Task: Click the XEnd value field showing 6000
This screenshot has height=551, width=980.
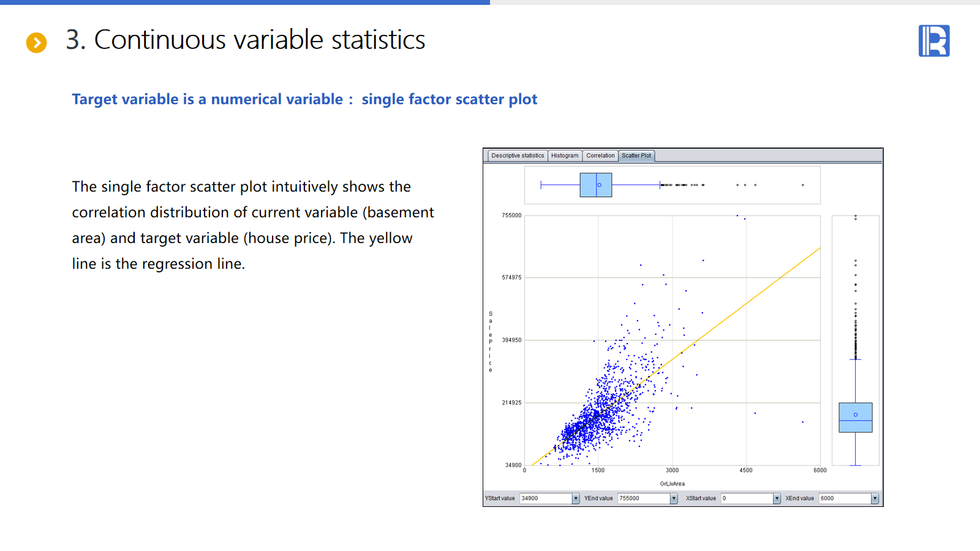Action: click(x=845, y=498)
